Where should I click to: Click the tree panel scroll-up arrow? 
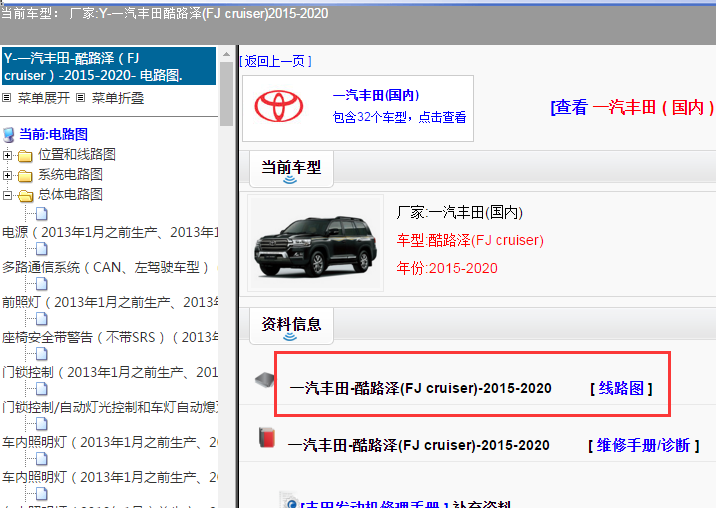(x=226, y=54)
